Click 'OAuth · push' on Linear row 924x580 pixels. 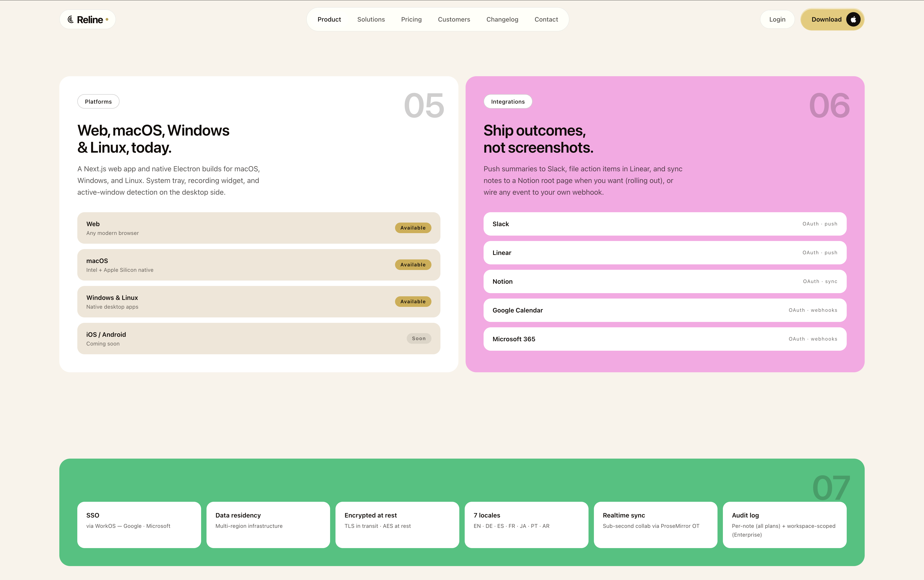pyautogui.click(x=820, y=253)
